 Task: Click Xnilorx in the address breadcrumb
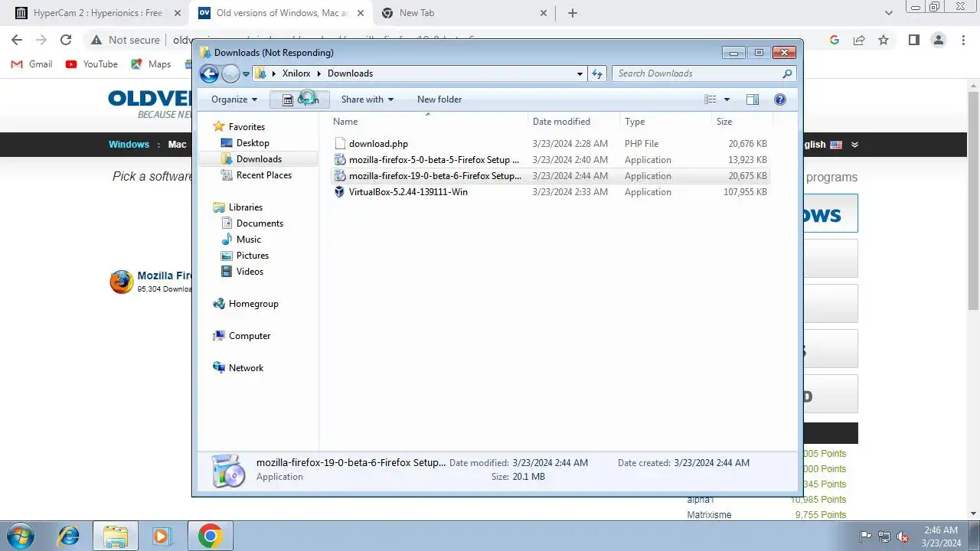pos(296,73)
